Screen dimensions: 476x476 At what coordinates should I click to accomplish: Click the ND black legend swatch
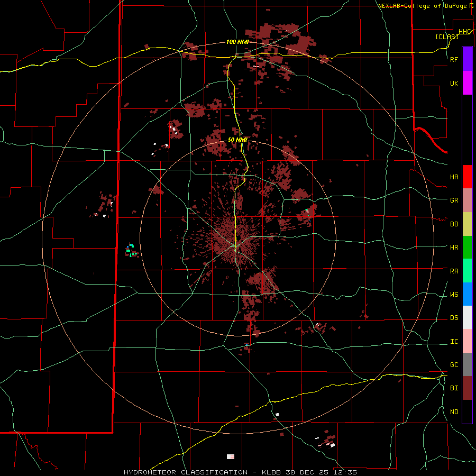(467, 411)
